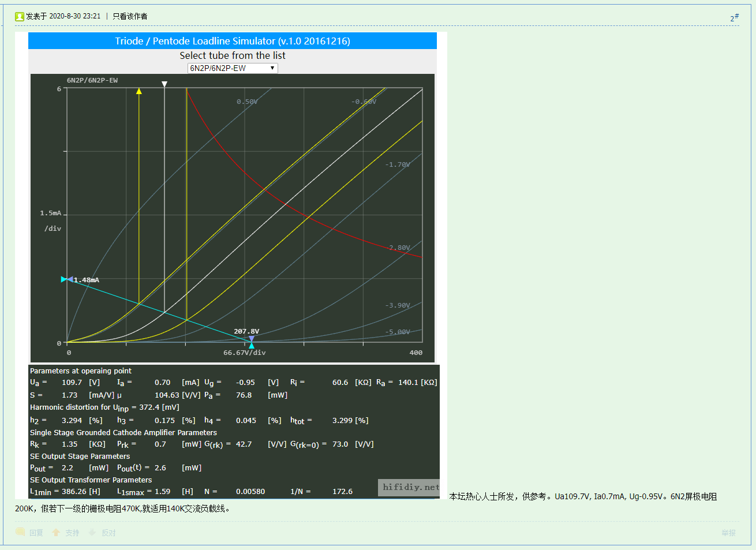Click the μ value 104.63 [V/V]
This screenshot has height=550, width=756.
point(177,395)
